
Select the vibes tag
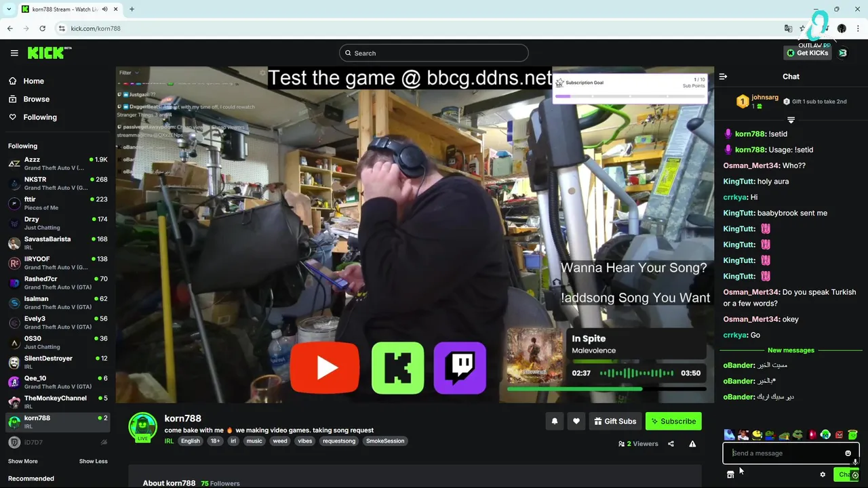pos(305,441)
